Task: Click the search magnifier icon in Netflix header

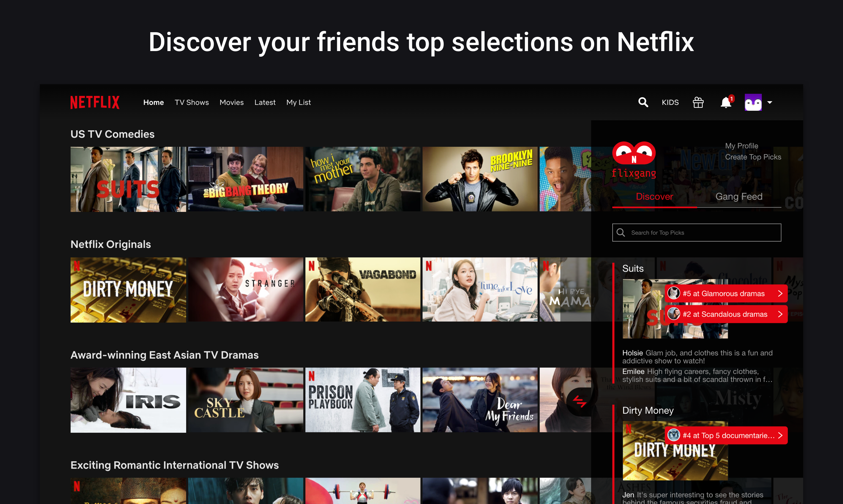Action: [643, 102]
